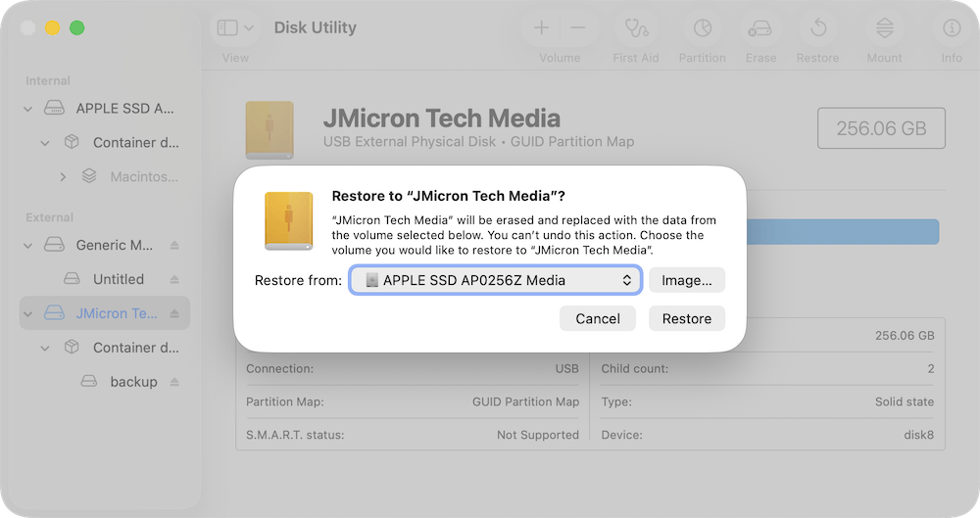Click the S.M.A.R.T. status Not Supported value

tap(537, 435)
